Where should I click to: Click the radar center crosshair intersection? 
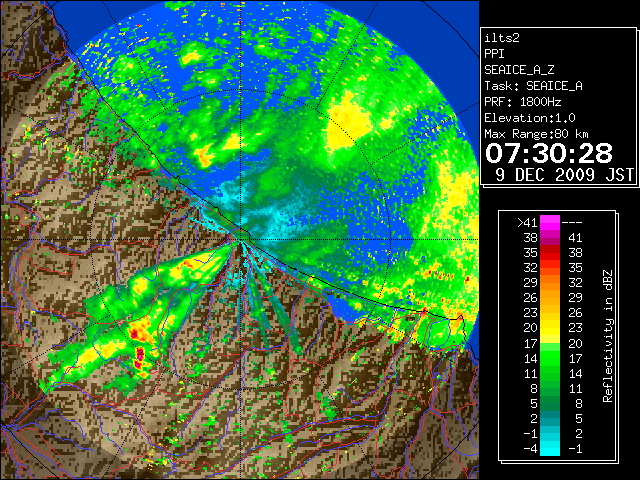coord(240,239)
